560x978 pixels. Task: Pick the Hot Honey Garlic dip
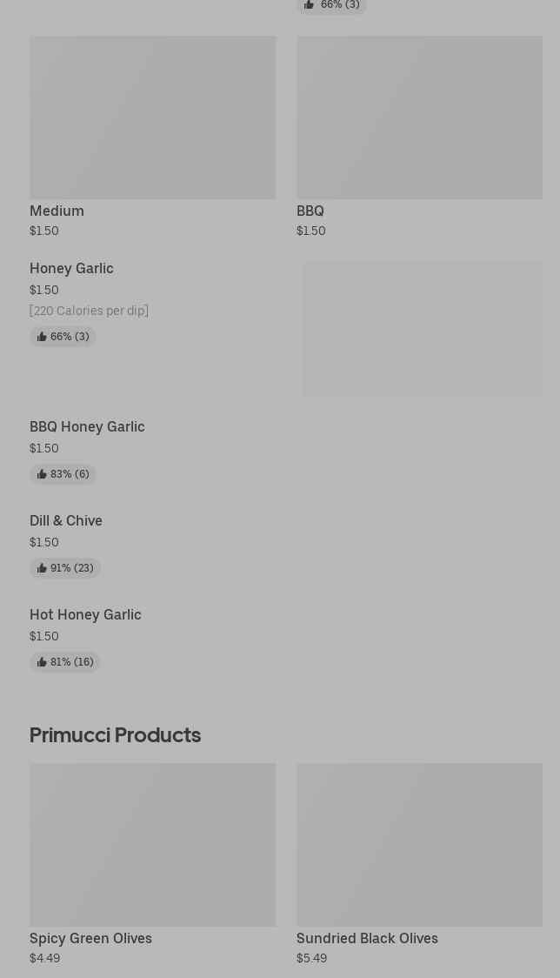(85, 614)
